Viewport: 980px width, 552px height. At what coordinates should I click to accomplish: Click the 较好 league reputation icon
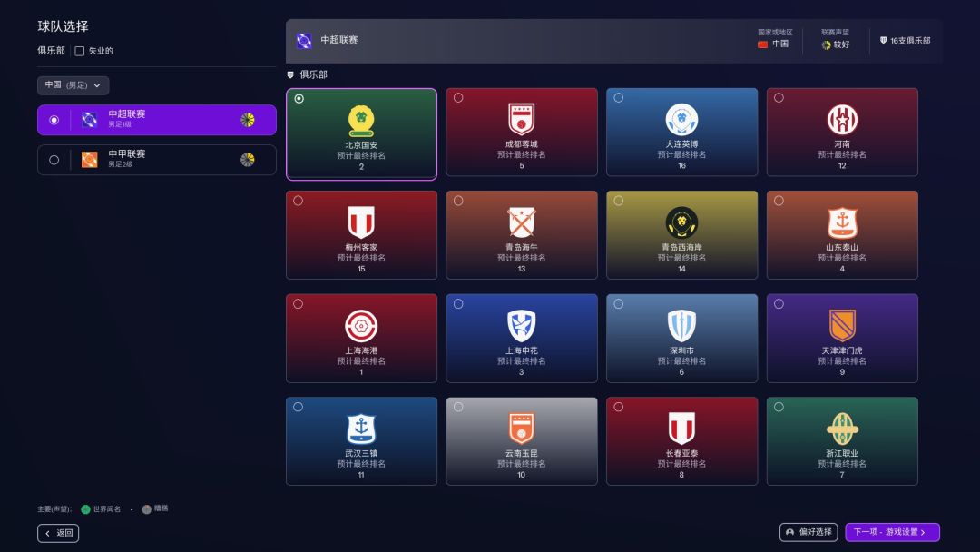pyautogui.click(x=827, y=45)
